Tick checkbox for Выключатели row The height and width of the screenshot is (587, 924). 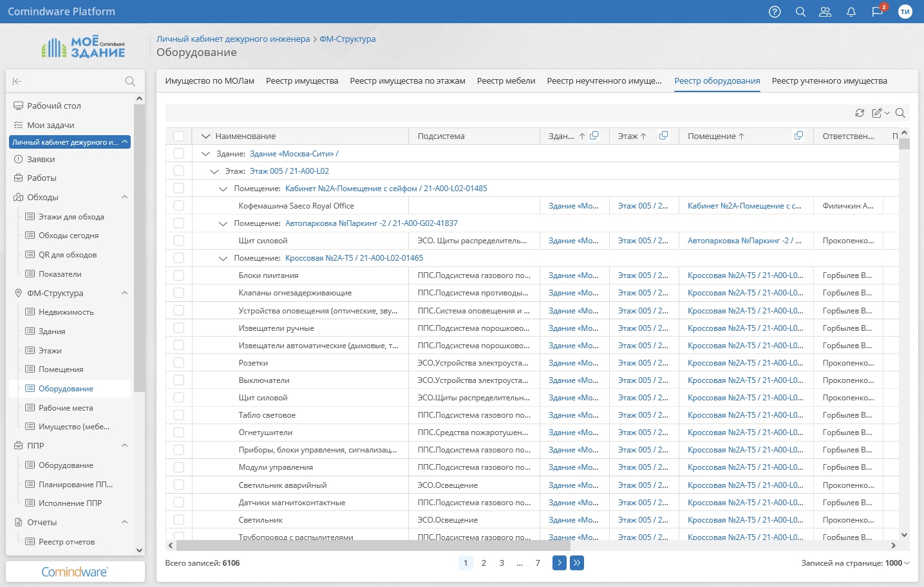[x=179, y=380]
